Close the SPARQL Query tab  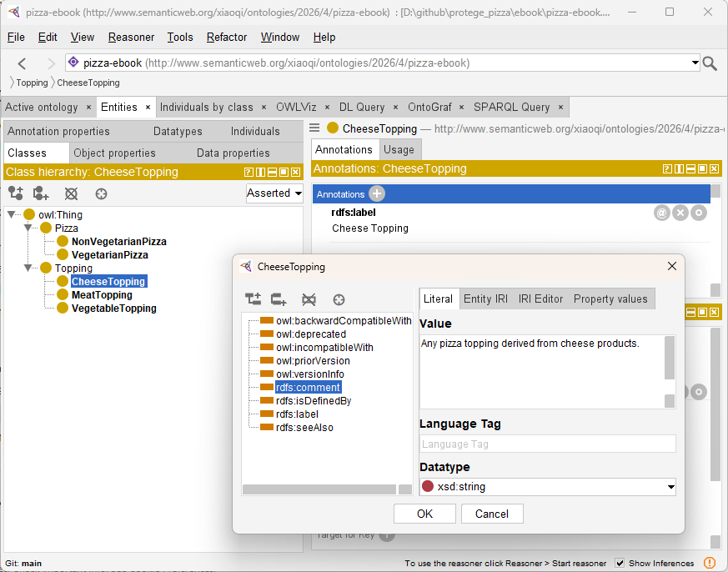(x=560, y=108)
